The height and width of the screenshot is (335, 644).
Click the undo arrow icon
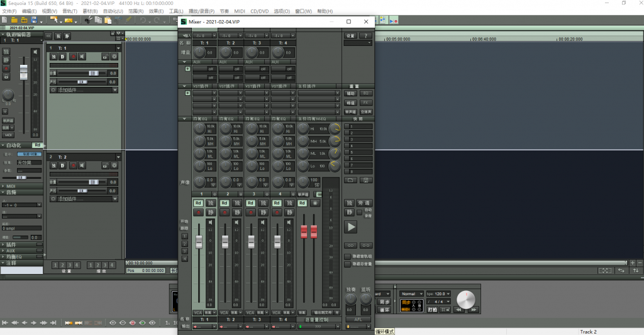pos(143,20)
